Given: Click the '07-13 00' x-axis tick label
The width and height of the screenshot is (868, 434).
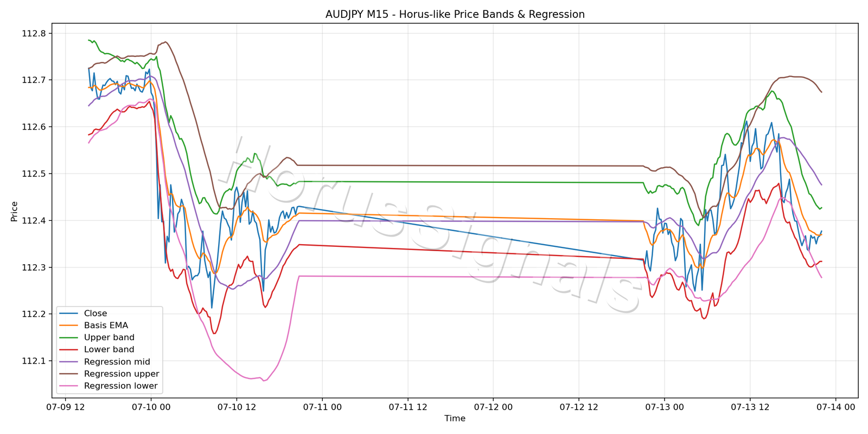Looking at the screenshot, I should pos(665,407).
